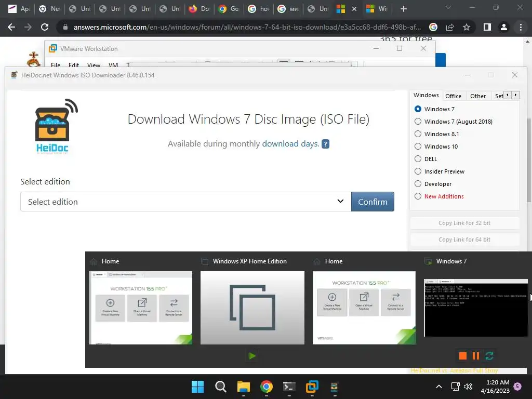
Task: Click the Chrome forward arrow
Action: [28, 27]
